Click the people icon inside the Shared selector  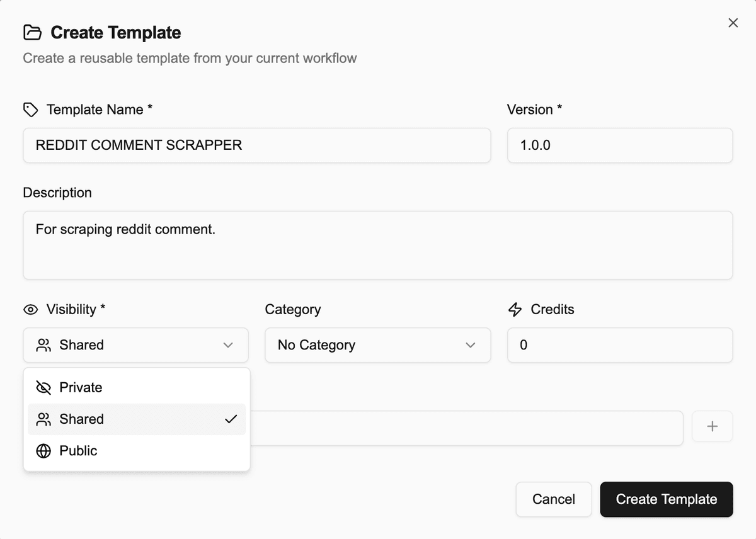(43, 345)
